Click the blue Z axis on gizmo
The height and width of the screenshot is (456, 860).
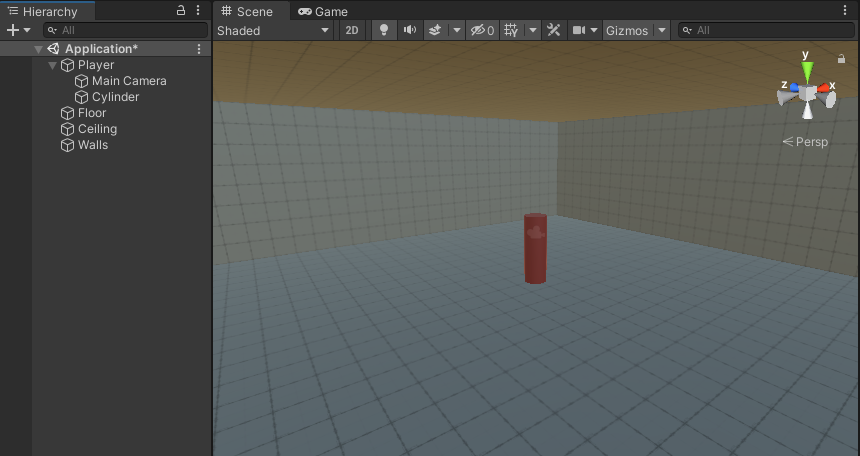794,87
